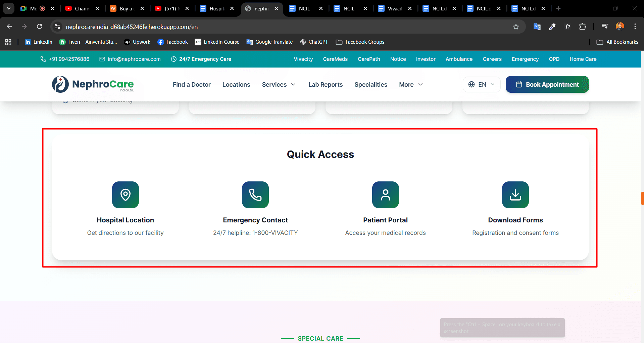Viewport: 644px width, 343px height.
Task: Open the Find a Doctor menu item
Action: click(x=192, y=85)
